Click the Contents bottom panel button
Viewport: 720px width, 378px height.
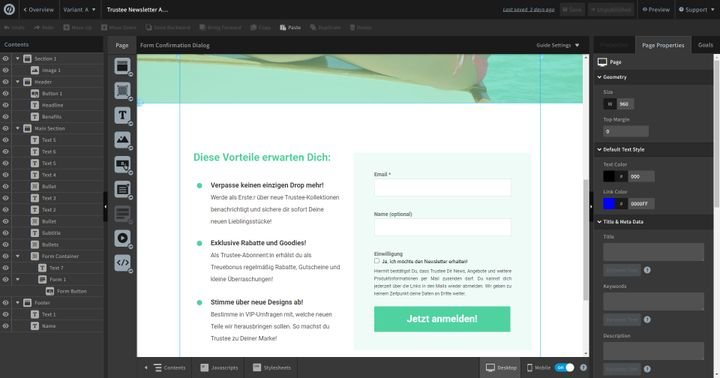pyautogui.click(x=169, y=367)
